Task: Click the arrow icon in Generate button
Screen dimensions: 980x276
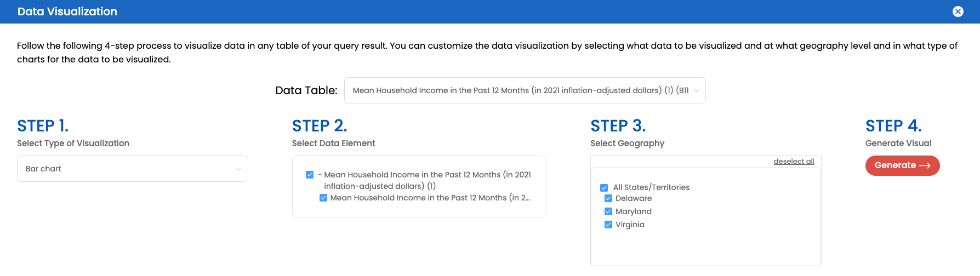Action: point(925,165)
